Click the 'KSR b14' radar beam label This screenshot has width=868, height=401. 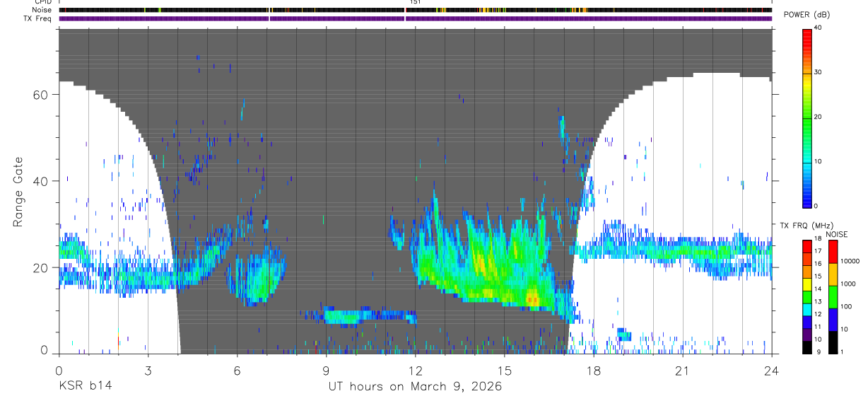pyautogui.click(x=85, y=387)
